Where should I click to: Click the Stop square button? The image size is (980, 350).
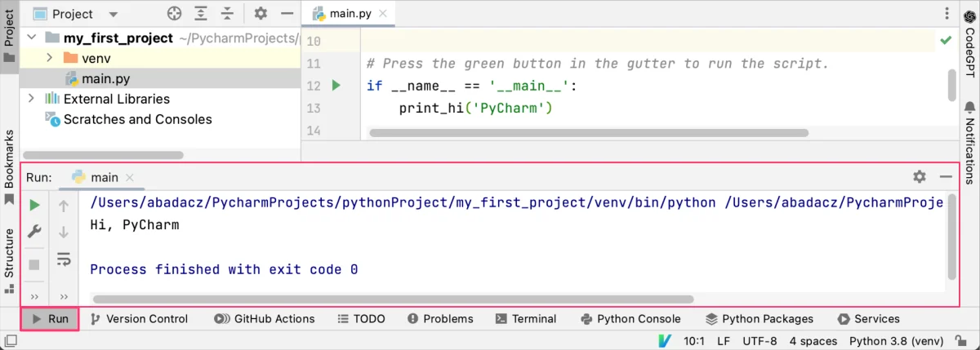34,264
